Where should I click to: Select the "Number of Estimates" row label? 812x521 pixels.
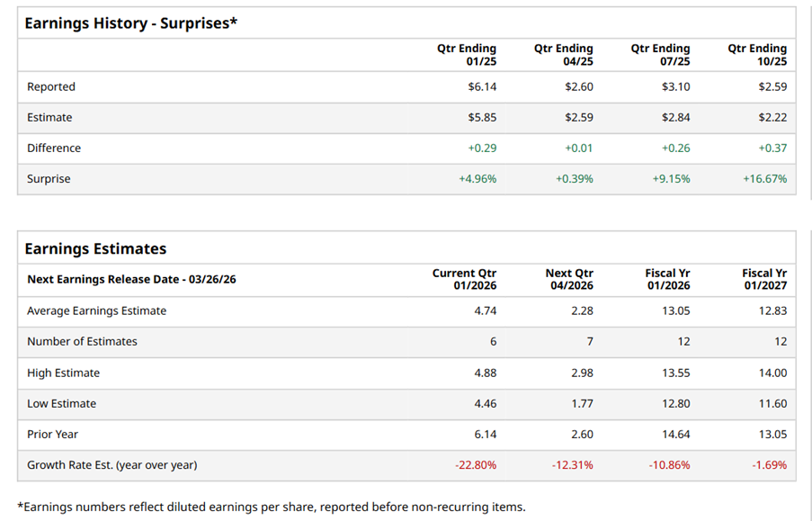coord(82,342)
